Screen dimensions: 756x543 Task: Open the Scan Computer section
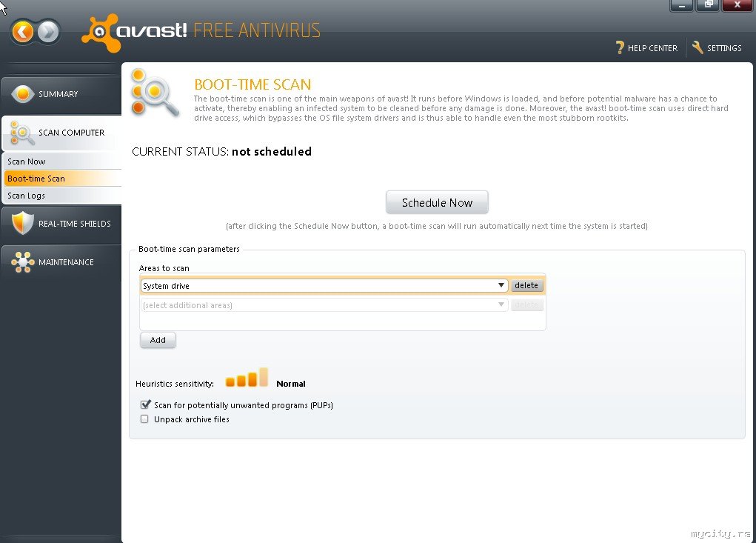point(61,133)
